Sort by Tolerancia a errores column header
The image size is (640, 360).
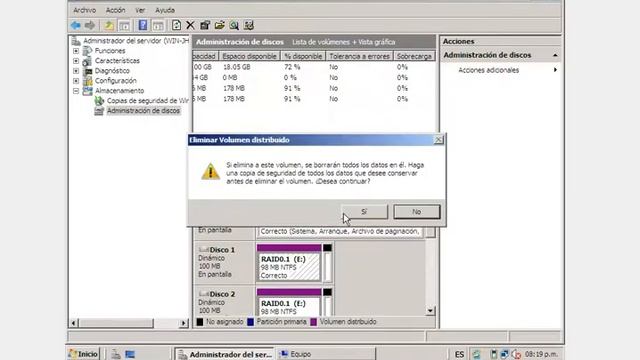(x=359, y=56)
